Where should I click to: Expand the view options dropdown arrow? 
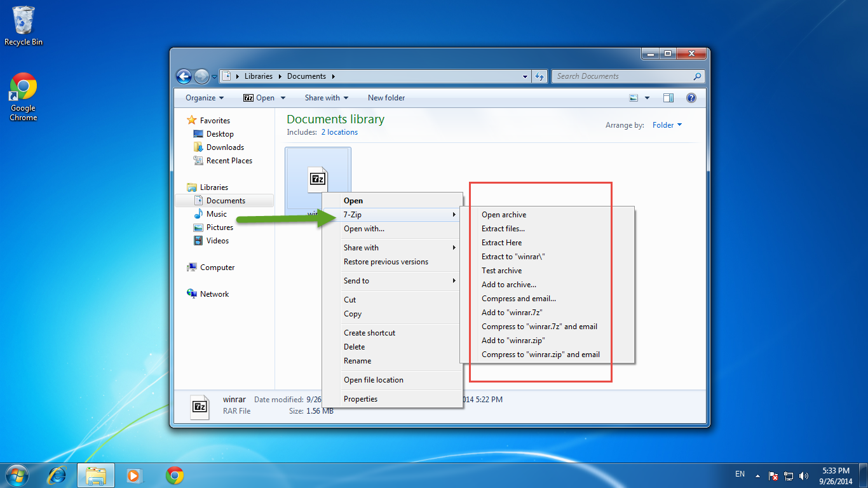[648, 98]
